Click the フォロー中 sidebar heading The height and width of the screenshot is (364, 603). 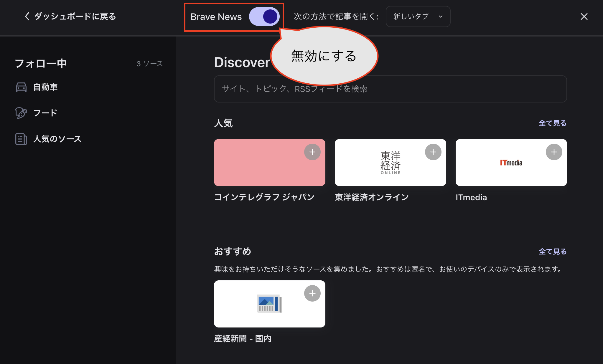41,63
